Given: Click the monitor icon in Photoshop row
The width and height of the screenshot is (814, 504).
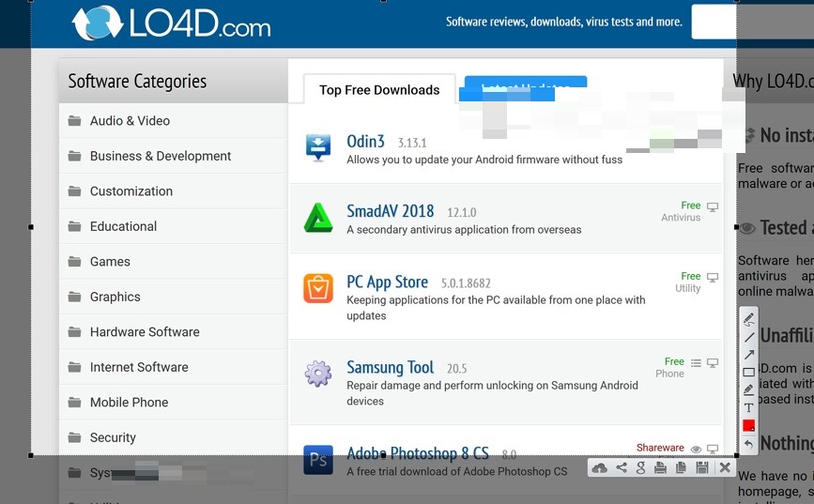Looking at the screenshot, I should 713,449.
